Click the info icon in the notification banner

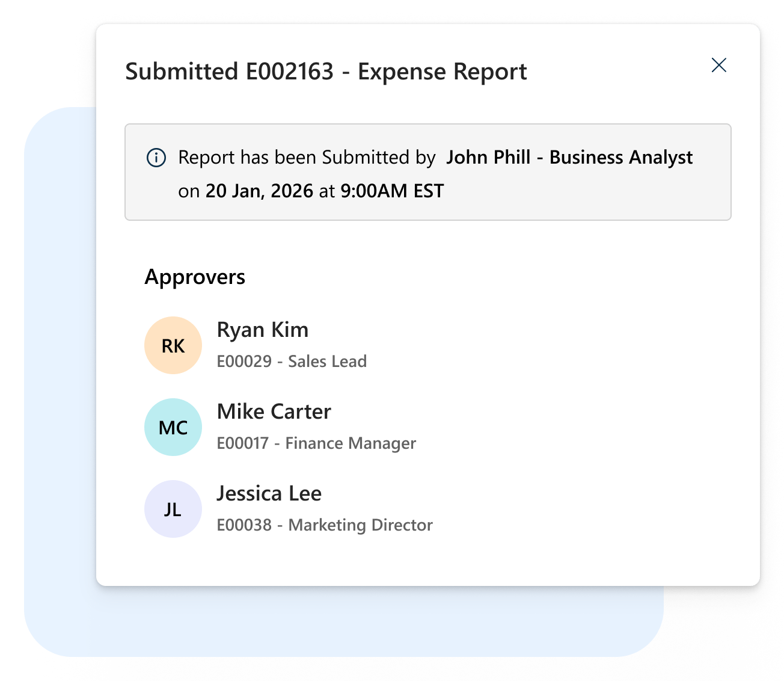tap(156, 158)
